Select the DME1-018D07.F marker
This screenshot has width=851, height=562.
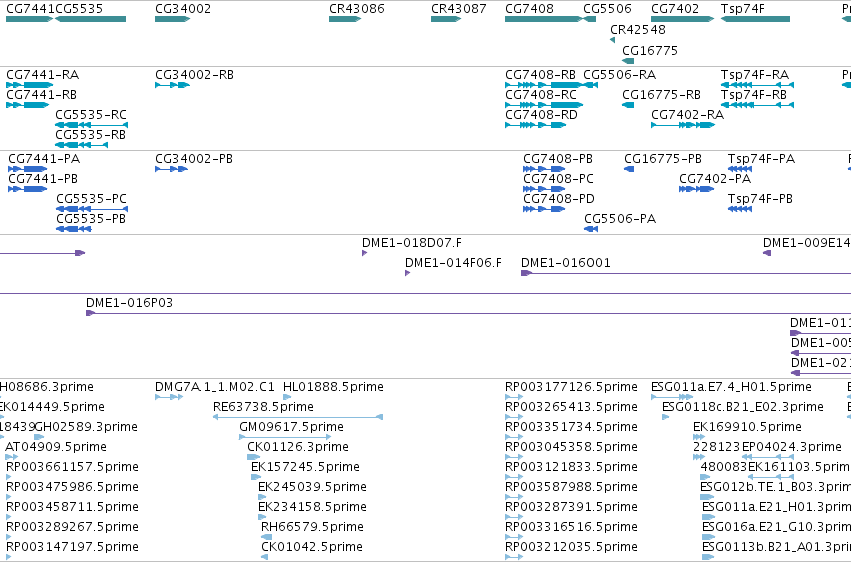pos(364,253)
